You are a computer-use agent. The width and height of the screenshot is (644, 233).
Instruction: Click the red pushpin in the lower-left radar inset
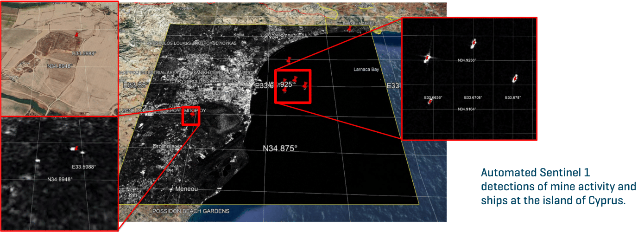[76, 149]
